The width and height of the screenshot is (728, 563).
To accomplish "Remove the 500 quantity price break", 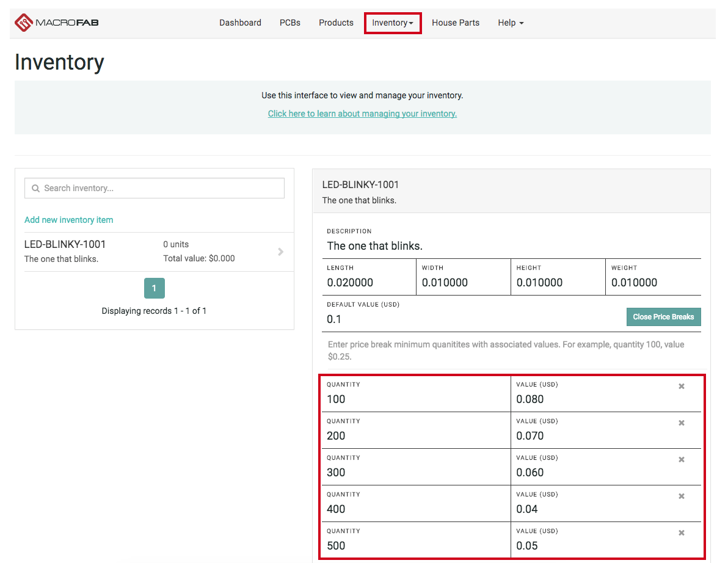I will click(x=682, y=533).
